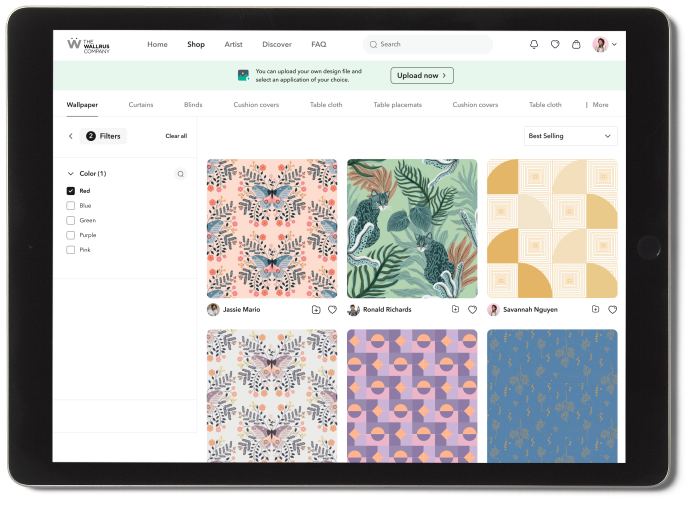The height and width of the screenshot is (505, 693).
Task: Open the gray butterfly floral wallpaper
Action: (272, 396)
